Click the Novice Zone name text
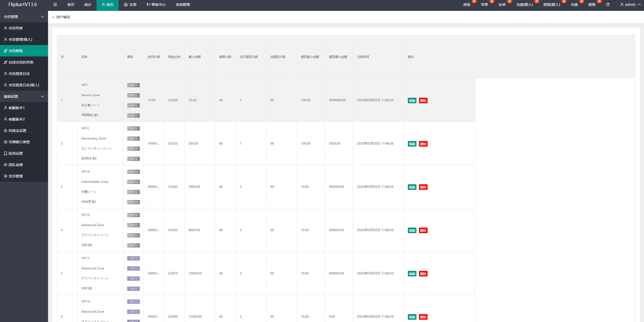 coord(91,95)
